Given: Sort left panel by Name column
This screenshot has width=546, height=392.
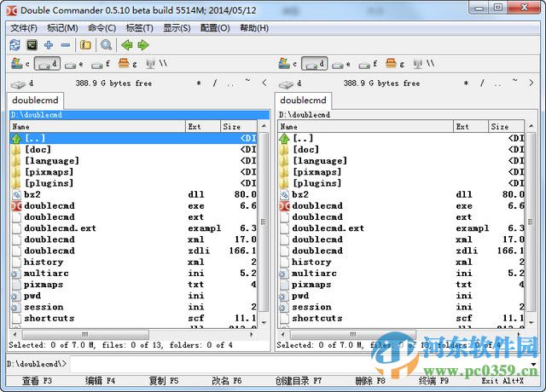Looking at the screenshot, I should coord(98,127).
